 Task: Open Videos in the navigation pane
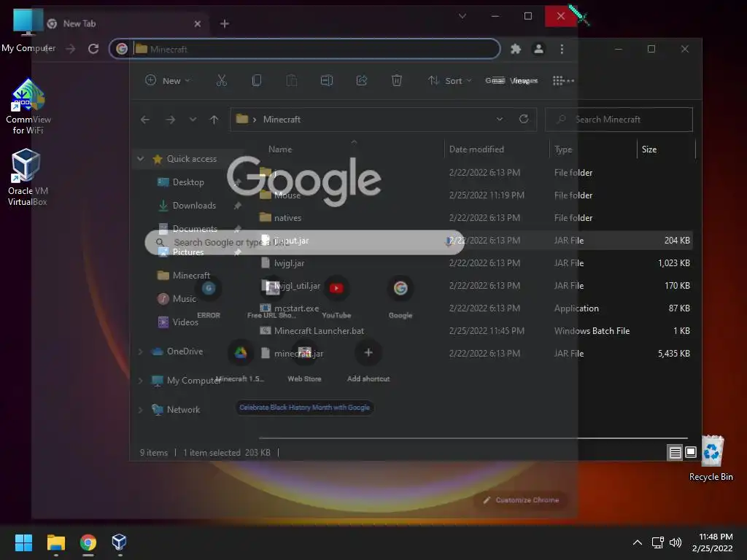(x=185, y=322)
